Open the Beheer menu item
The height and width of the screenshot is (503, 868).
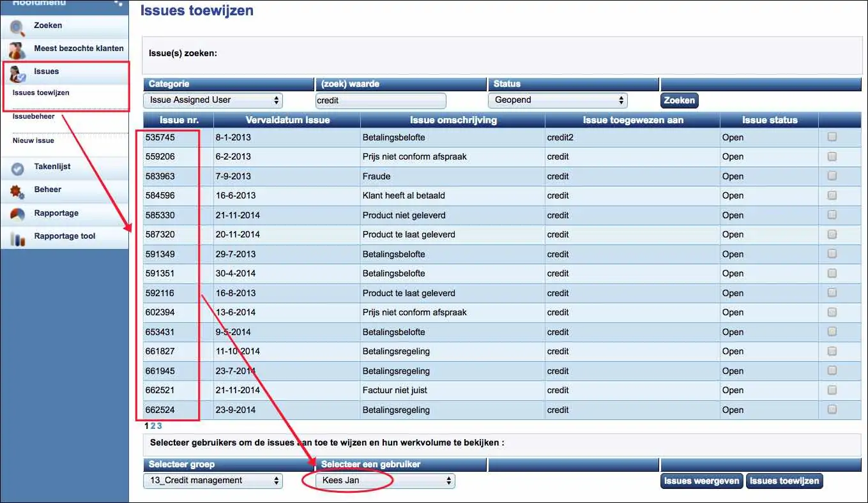point(48,190)
